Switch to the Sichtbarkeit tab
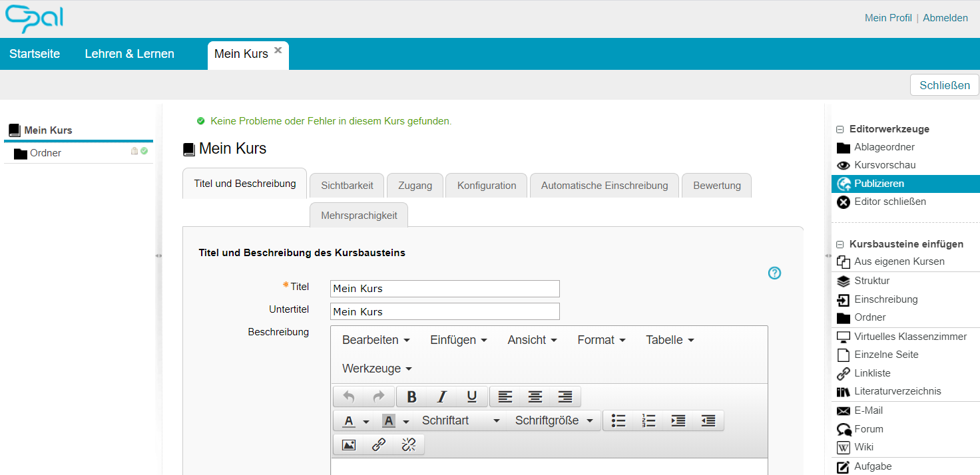 coord(347,186)
